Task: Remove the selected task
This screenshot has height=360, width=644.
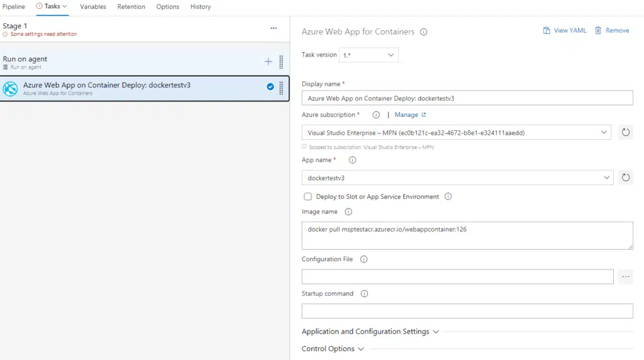Action: (612, 30)
